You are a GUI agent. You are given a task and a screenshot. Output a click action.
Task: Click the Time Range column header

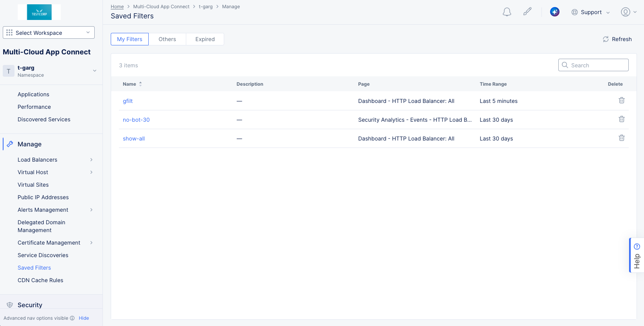click(x=493, y=84)
